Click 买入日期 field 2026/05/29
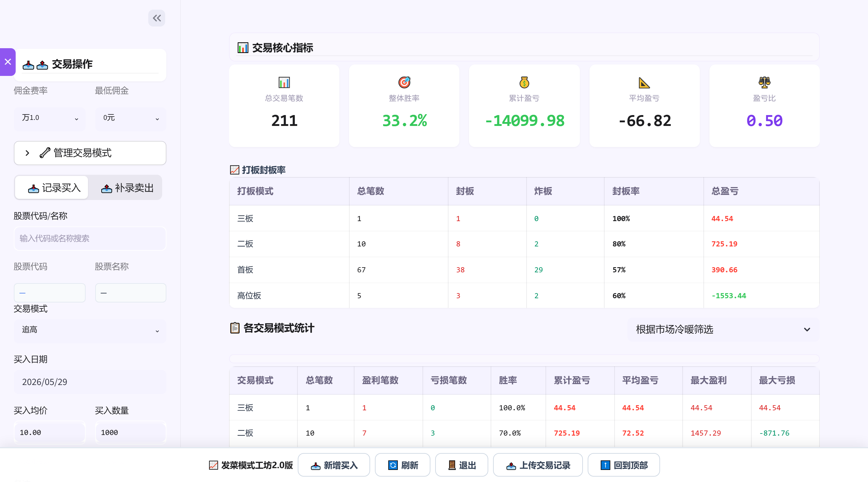Image resolution: width=868 pixels, height=482 pixels. pos(90,382)
